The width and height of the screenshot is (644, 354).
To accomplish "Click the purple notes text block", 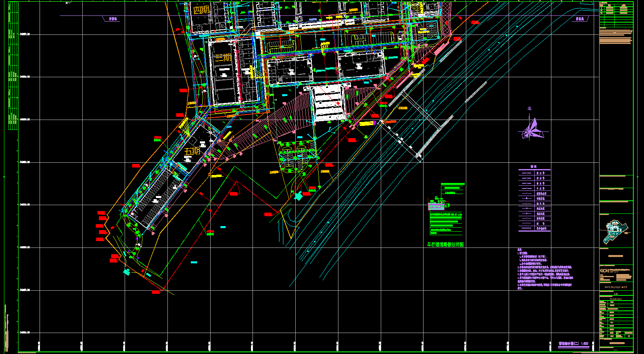I will point(545,269).
